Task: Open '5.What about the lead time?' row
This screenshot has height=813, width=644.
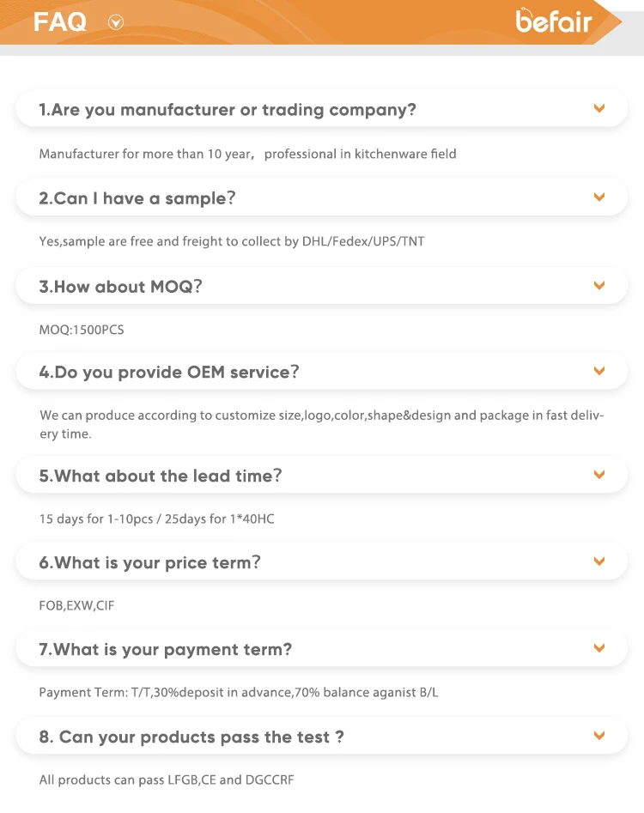Action: coord(161,476)
